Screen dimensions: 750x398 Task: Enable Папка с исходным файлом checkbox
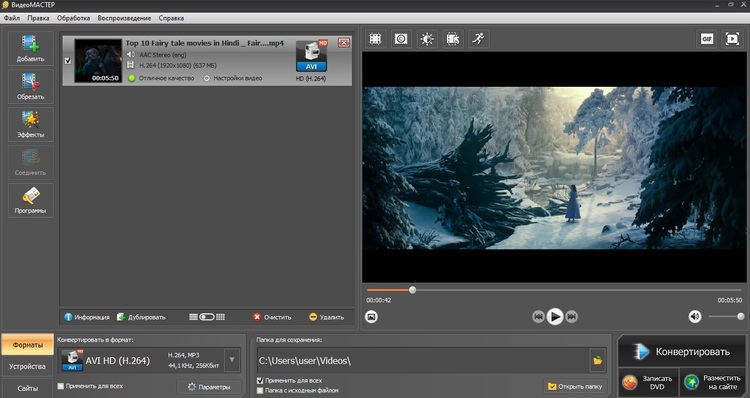pos(260,391)
